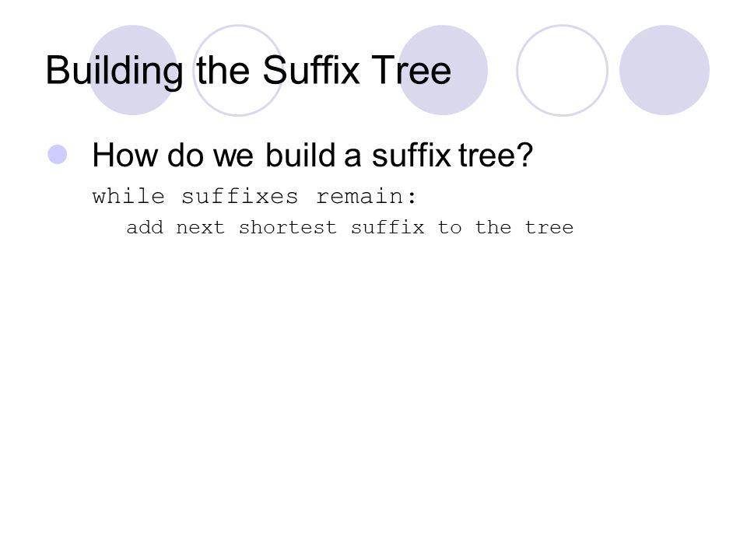Click the empty outlined circle in the header
The height and width of the screenshot is (560, 747).
(562, 70)
